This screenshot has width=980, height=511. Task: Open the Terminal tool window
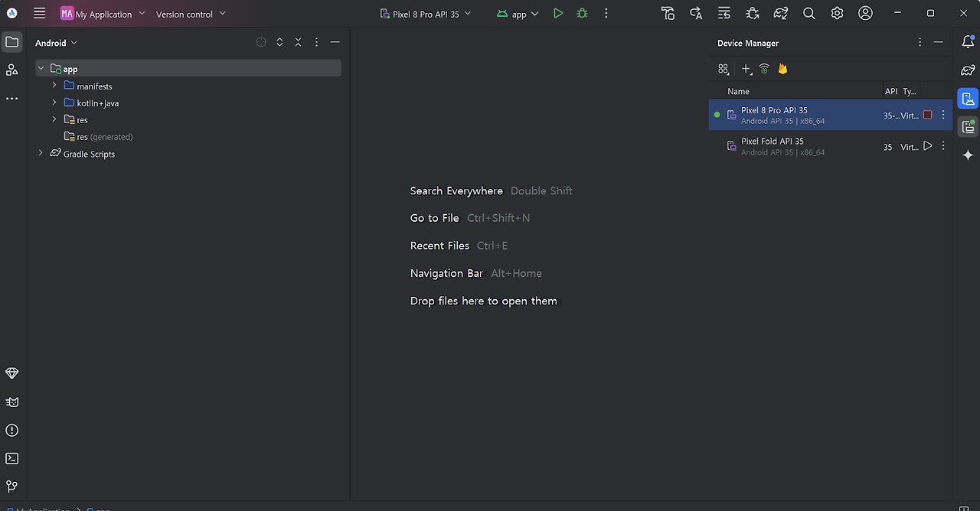[11, 458]
